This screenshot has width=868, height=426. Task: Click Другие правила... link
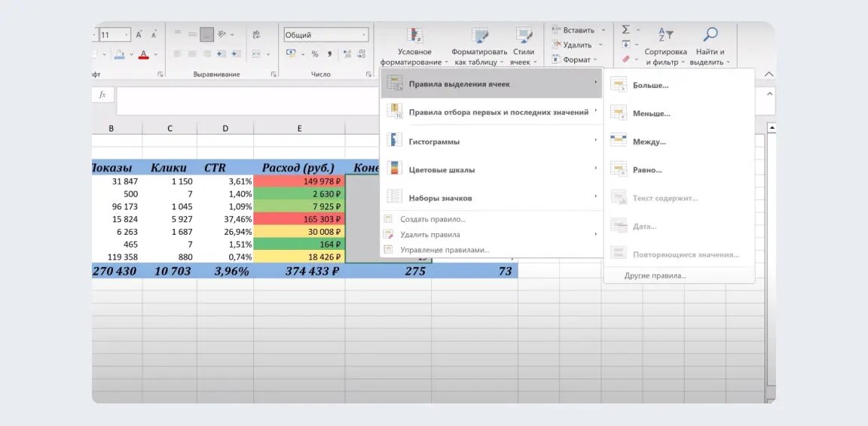[x=656, y=275]
